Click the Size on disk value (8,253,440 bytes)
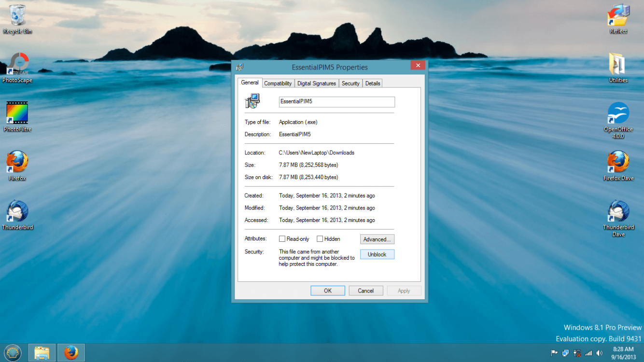 [308, 177]
